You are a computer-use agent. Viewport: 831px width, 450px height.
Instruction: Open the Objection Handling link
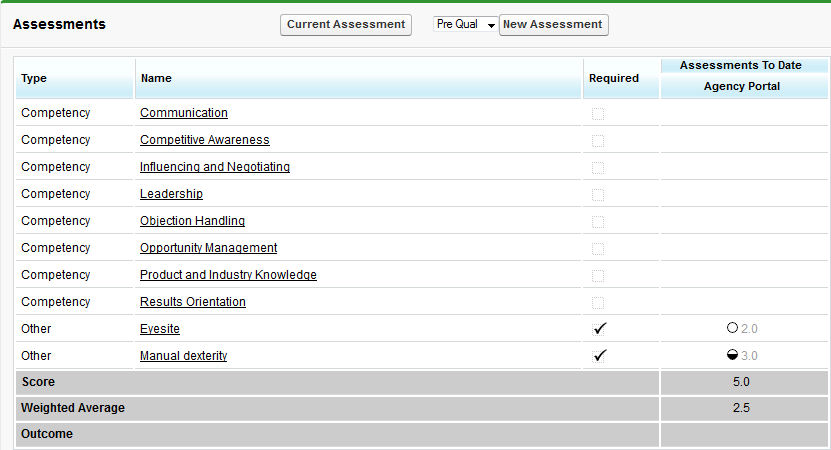(192, 221)
